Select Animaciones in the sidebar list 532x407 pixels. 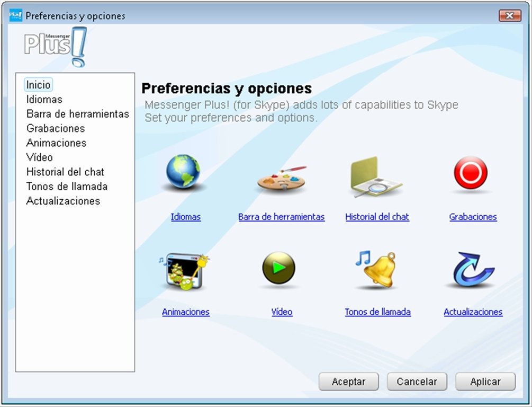click(x=56, y=143)
